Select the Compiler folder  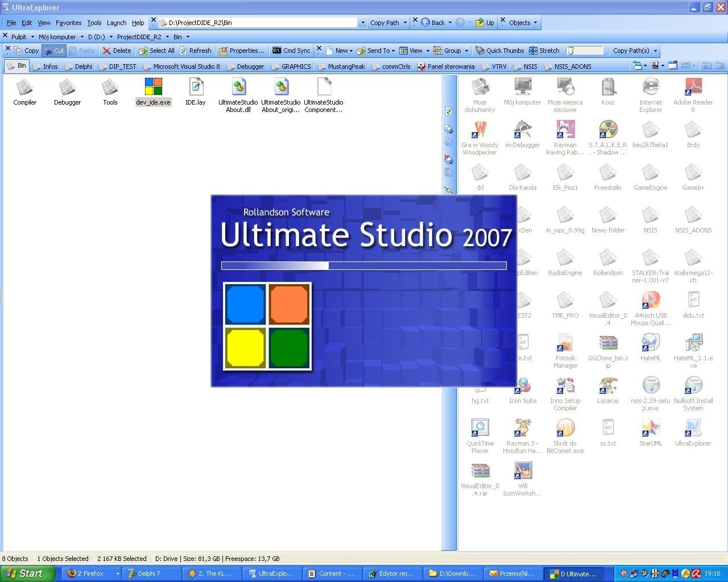coord(25,92)
